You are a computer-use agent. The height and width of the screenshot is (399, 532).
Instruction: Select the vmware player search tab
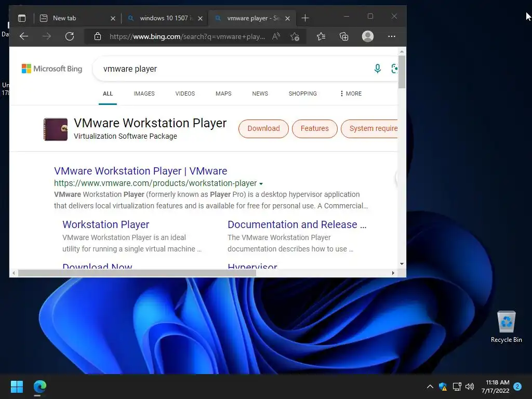(253, 18)
